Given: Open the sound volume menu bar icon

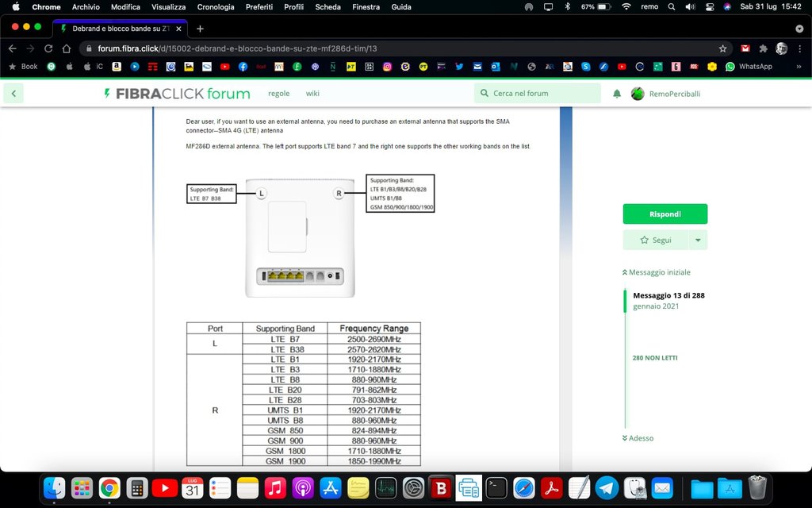Looking at the screenshot, I should tap(691, 6).
